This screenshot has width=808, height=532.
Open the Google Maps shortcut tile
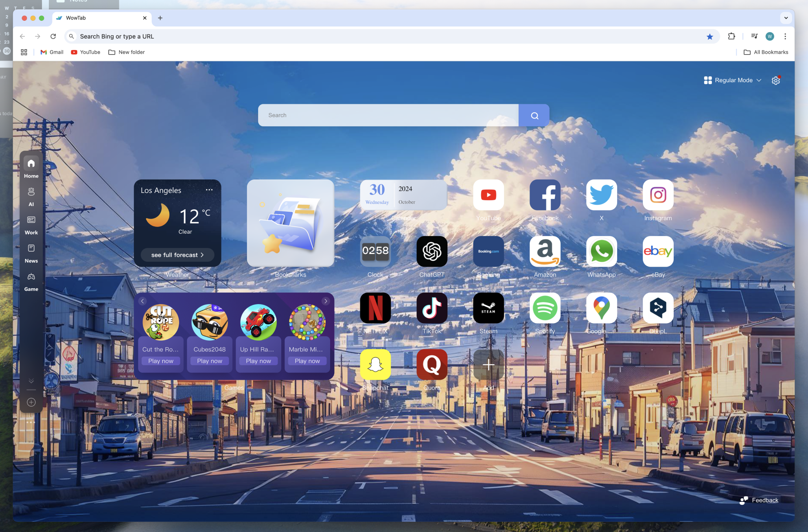(602, 308)
